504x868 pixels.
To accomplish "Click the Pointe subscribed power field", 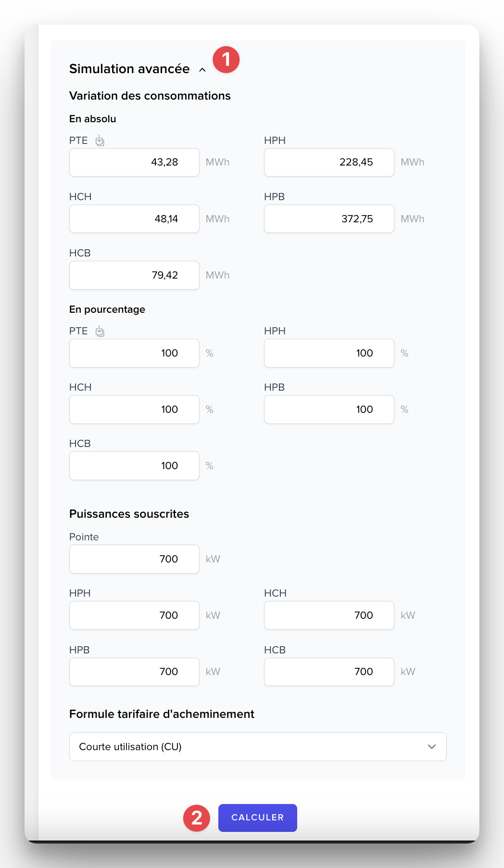I will (x=134, y=559).
